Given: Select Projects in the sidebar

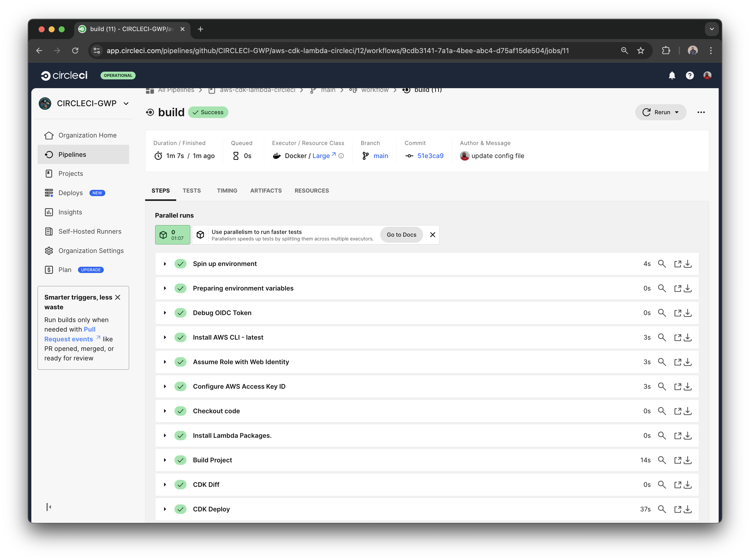Looking at the screenshot, I should (71, 173).
